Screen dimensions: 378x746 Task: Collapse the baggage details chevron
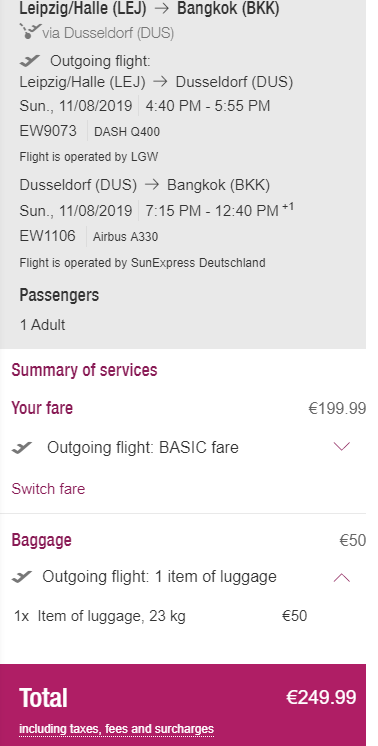tap(342, 578)
